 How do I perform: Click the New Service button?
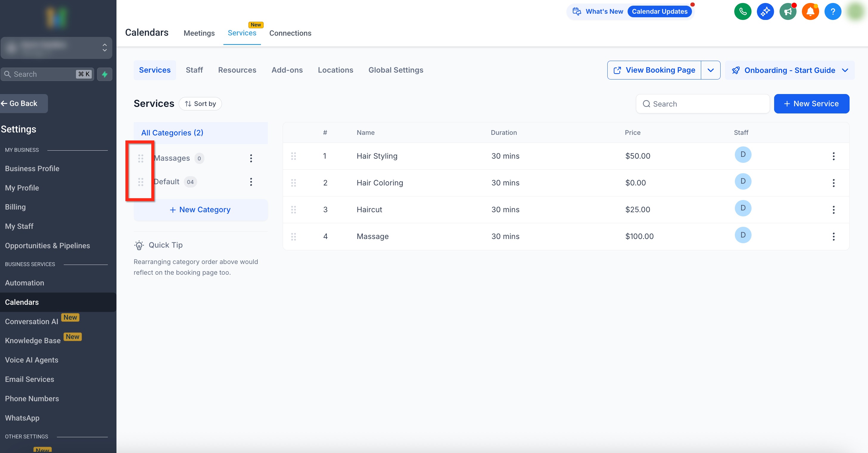(x=811, y=104)
